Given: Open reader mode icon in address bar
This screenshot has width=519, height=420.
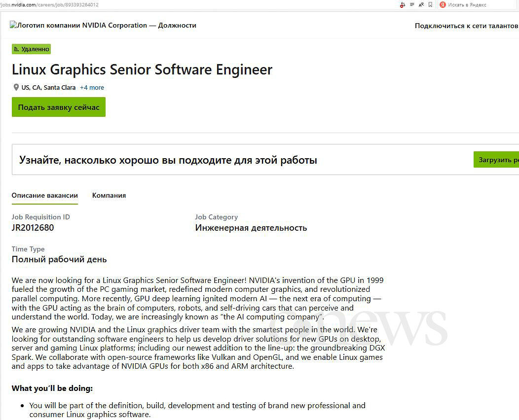Looking at the screenshot, I should [x=412, y=4].
